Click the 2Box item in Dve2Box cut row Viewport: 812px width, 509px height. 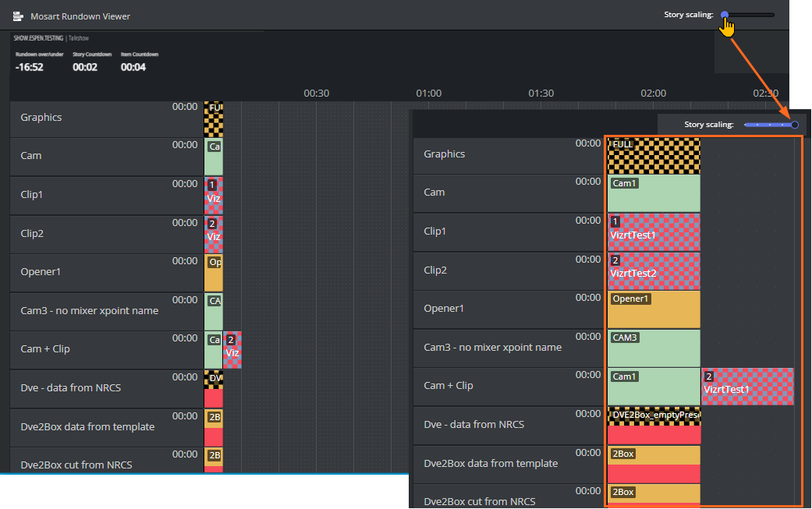coord(653,493)
